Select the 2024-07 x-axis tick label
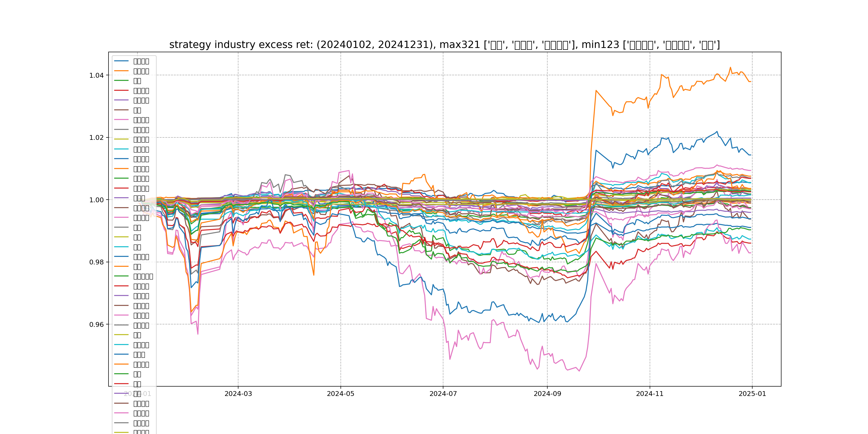This screenshot has height=434, width=868. 443,394
